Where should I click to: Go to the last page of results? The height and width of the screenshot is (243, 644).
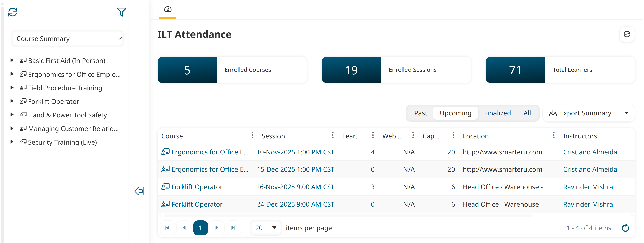(x=233, y=228)
